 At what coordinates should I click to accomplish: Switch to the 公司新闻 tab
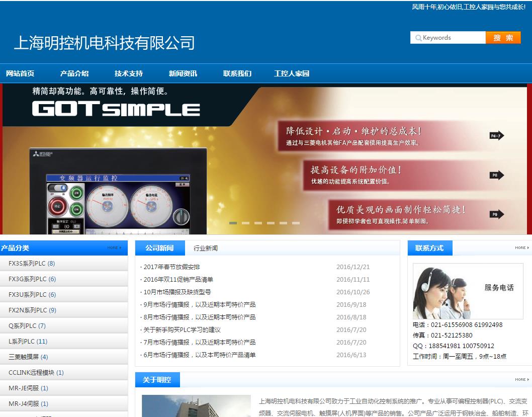[160, 248]
